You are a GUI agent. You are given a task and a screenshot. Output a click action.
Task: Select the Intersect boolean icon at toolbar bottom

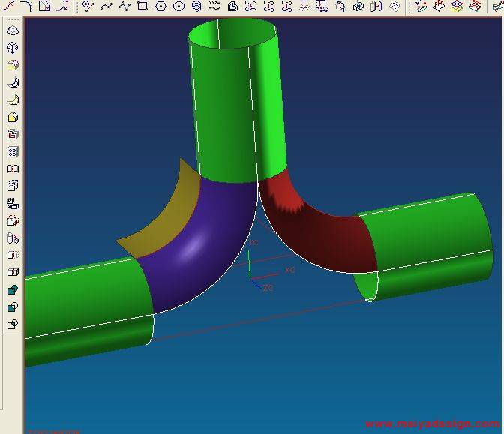[13, 325]
